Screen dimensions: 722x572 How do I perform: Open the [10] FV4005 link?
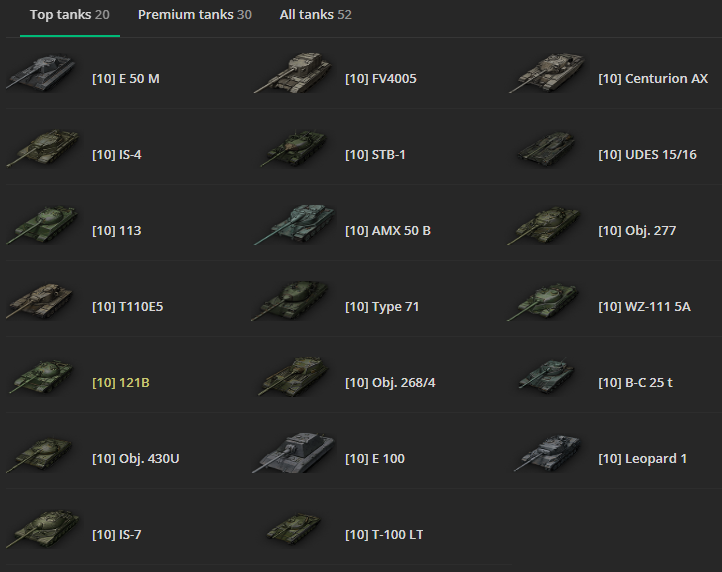(x=381, y=79)
